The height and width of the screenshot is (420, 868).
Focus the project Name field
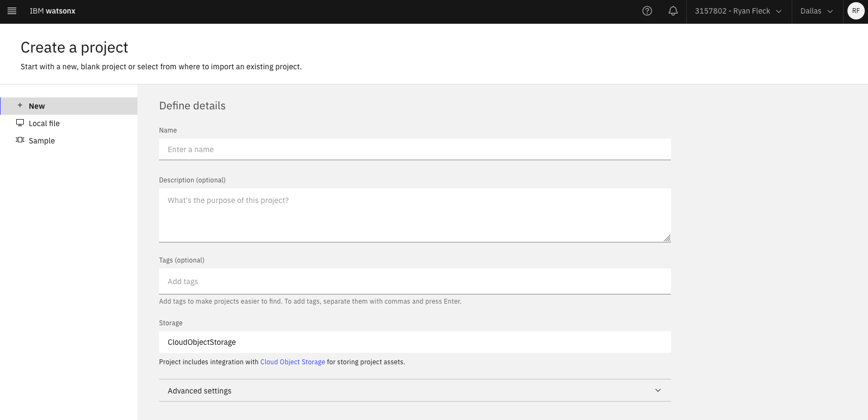click(x=415, y=149)
